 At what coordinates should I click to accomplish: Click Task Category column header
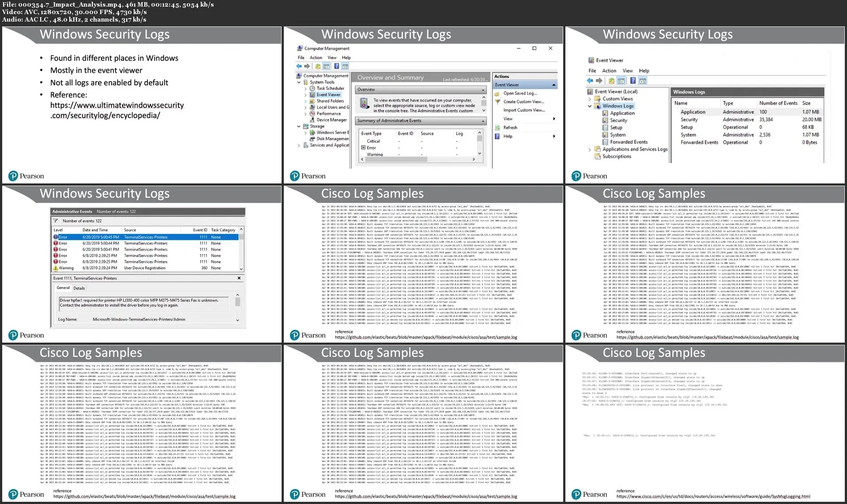point(223,230)
